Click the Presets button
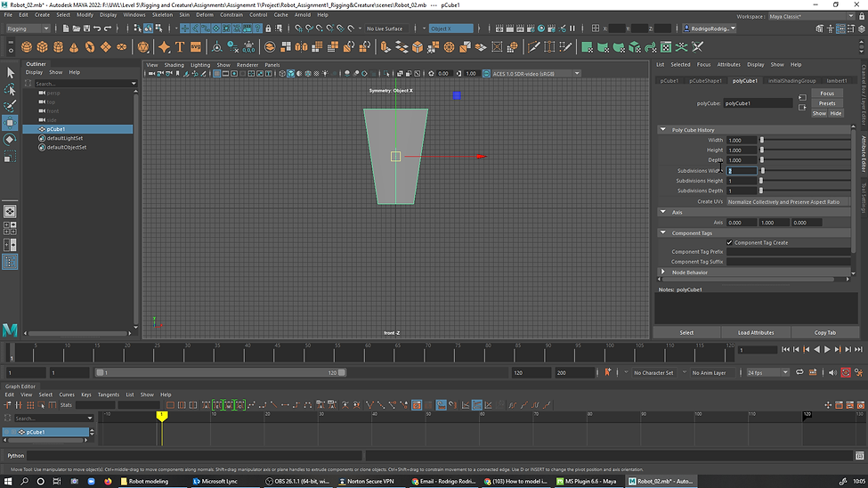This screenshot has height=488, width=868. tap(827, 103)
